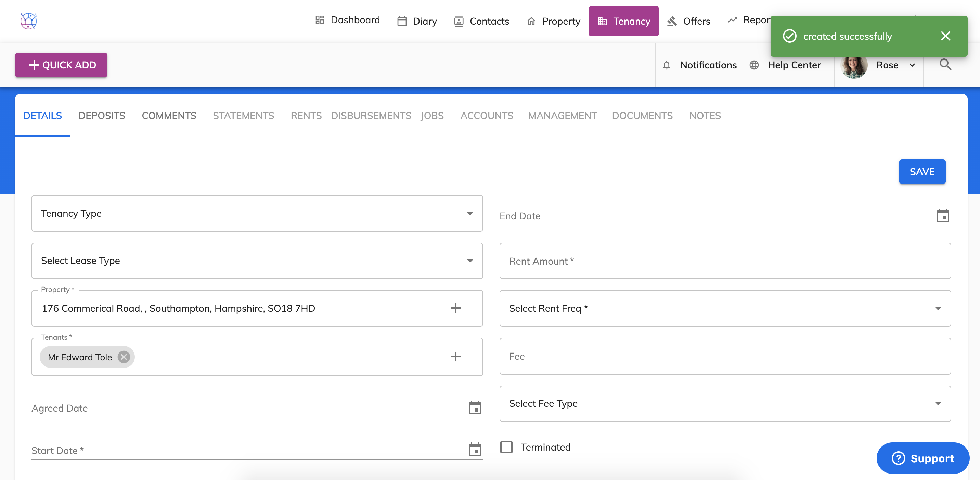Open Start Date calendar picker

pos(474,450)
